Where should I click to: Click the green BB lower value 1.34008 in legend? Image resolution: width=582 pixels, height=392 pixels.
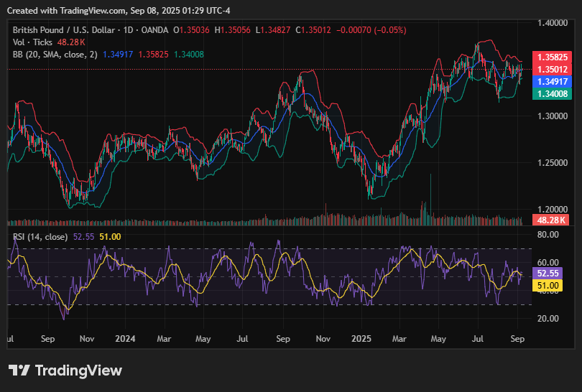[189, 55]
